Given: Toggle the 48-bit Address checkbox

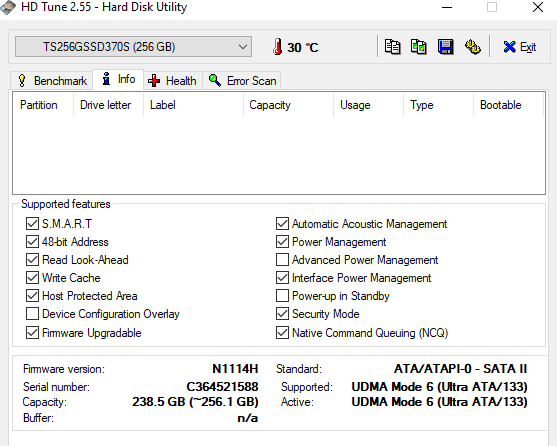Looking at the screenshot, I should pos(32,242).
